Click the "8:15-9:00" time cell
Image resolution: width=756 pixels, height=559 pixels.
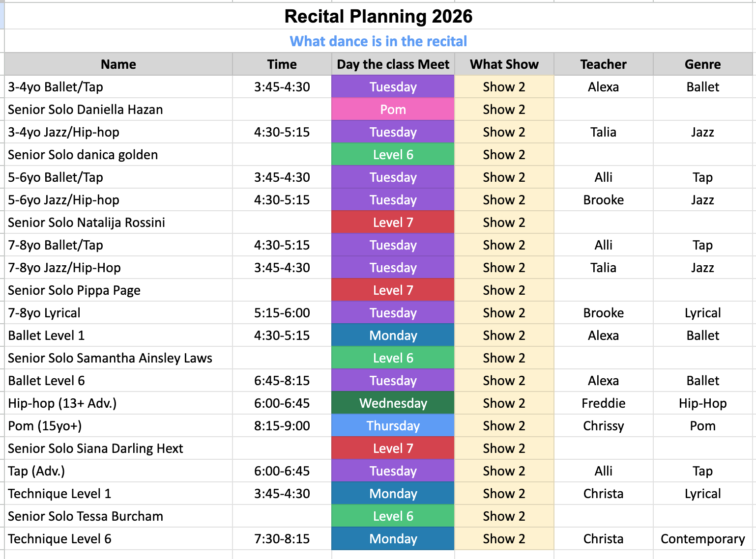[282, 426]
